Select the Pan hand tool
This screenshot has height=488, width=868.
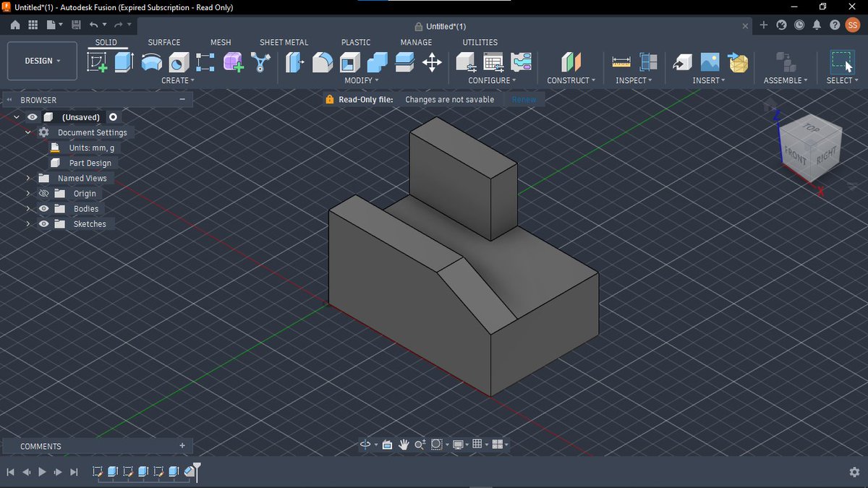[x=404, y=445]
